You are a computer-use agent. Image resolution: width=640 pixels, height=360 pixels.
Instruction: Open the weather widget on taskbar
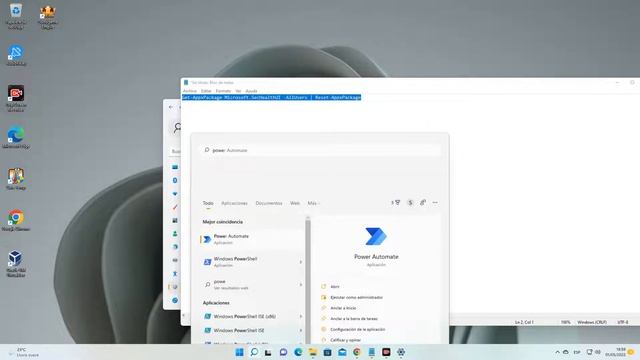point(24,352)
